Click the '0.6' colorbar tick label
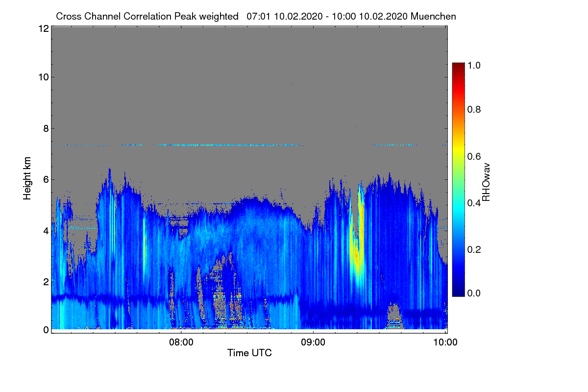The width and height of the screenshot is (588, 392). point(473,156)
